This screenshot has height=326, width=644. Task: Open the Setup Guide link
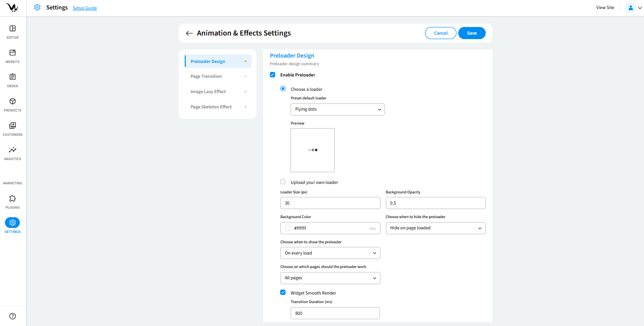click(x=85, y=8)
